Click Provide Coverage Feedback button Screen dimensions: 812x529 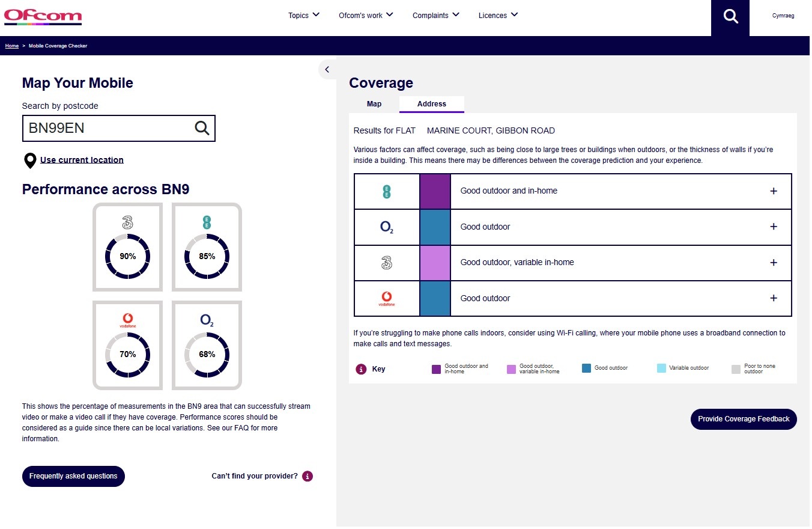point(744,419)
